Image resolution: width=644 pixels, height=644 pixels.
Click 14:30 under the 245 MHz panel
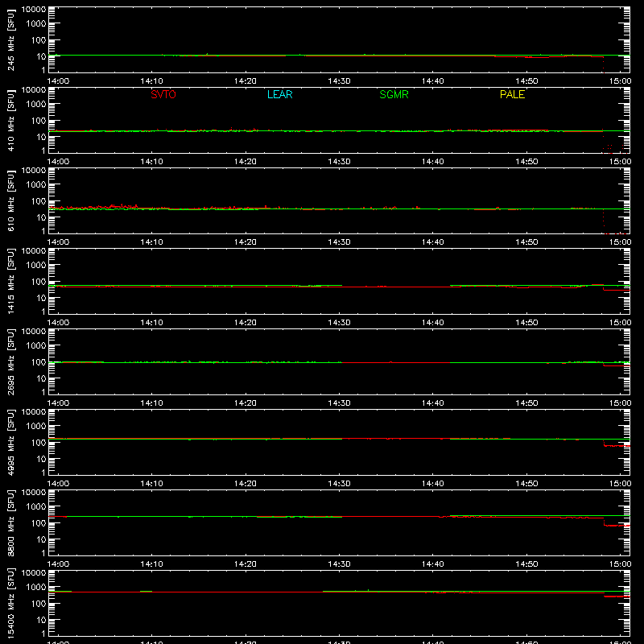(339, 81)
